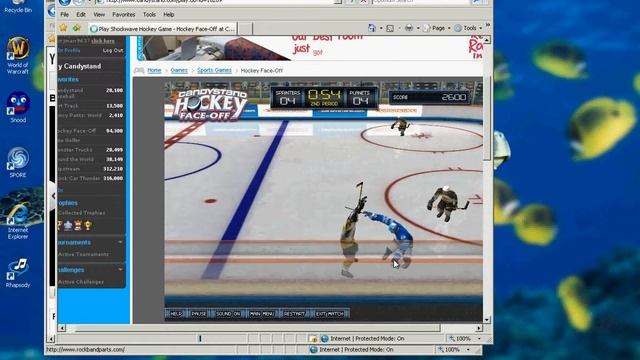Follow the Sports Games breadcrumb link
Image resolution: width=640 pixels, height=360 pixels.
(214, 70)
